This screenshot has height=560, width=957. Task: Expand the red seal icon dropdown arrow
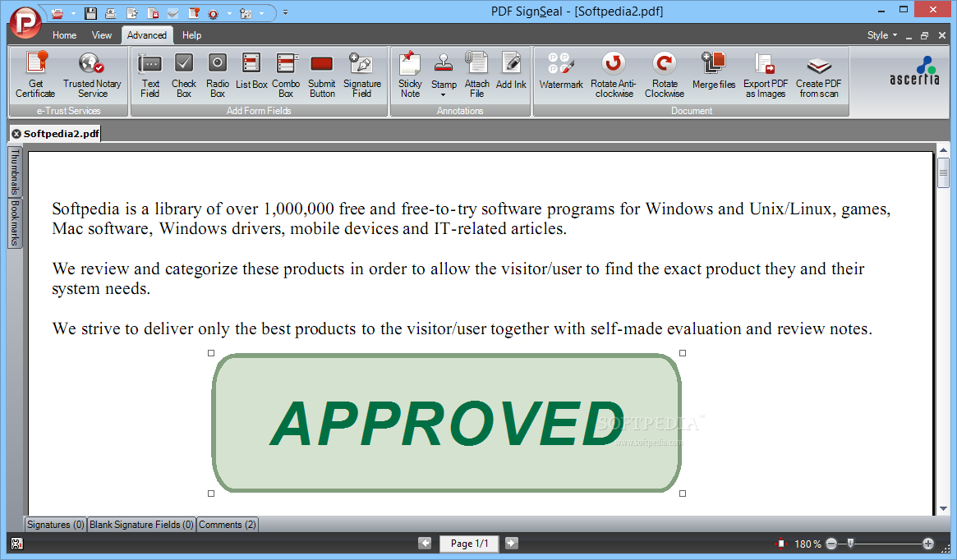point(229,13)
